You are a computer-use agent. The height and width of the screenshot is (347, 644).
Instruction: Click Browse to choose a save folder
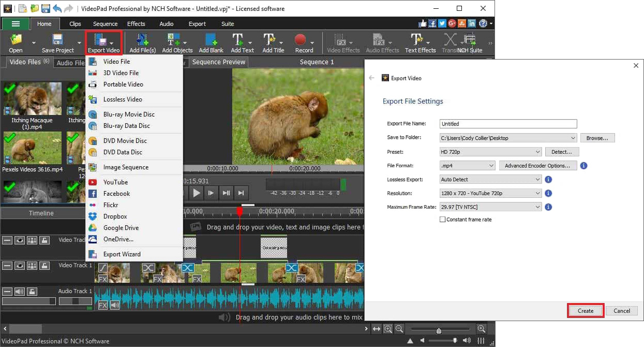click(x=597, y=138)
